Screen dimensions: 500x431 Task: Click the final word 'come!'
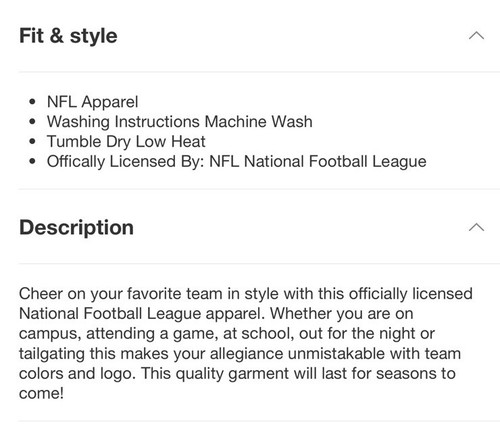point(41,393)
